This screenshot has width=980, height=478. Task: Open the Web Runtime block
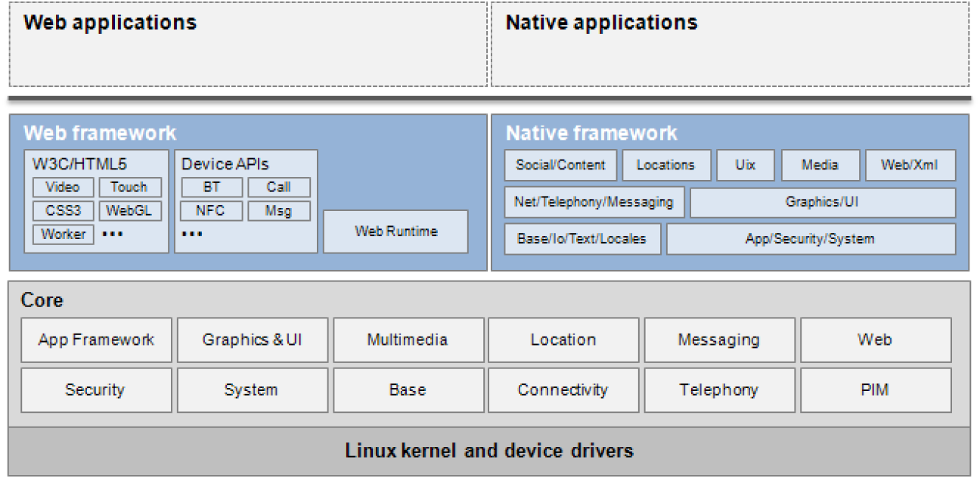click(x=395, y=231)
